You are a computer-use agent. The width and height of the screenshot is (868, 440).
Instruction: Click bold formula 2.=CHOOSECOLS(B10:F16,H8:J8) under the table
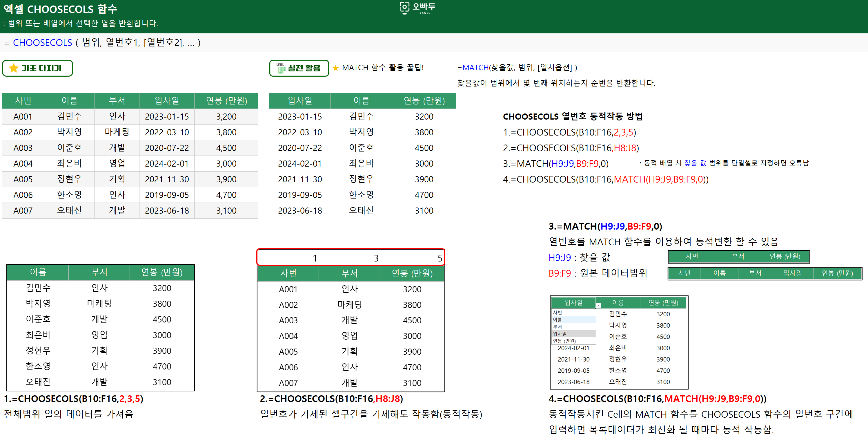click(331, 398)
